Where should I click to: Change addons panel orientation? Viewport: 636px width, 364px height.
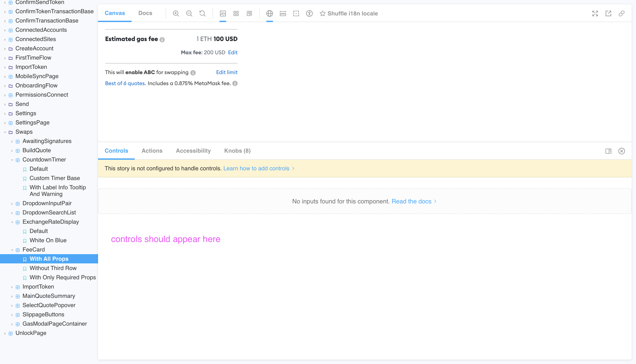pyautogui.click(x=608, y=151)
